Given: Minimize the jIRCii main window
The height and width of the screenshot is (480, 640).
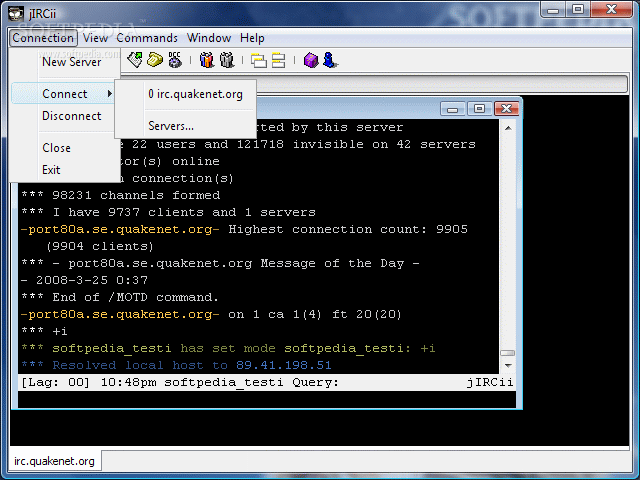Looking at the screenshot, I should pyautogui.click(x=553, y=10).
